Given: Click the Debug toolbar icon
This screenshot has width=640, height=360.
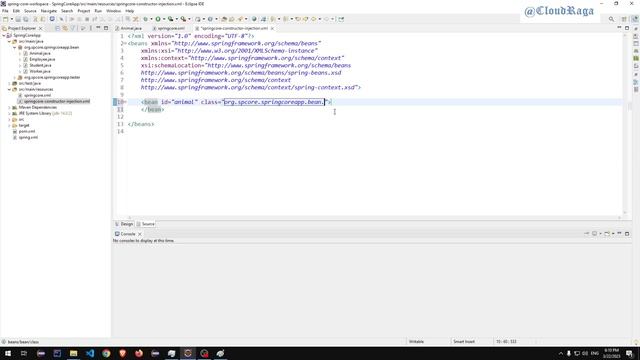Looking at the screenshot, I should [145, 19].
